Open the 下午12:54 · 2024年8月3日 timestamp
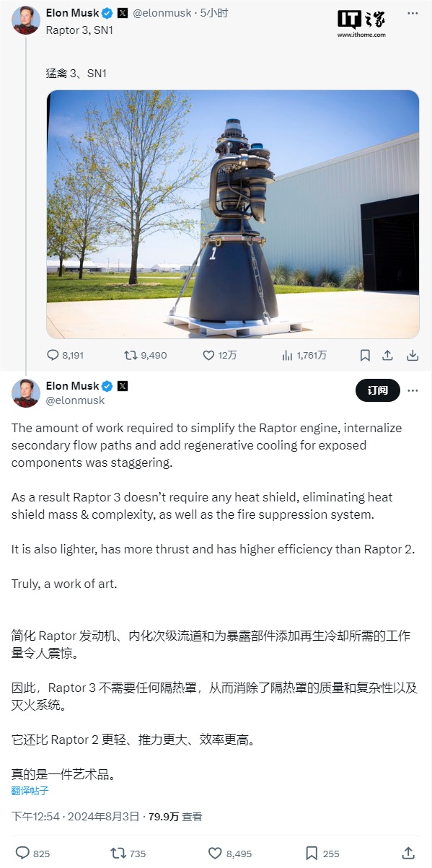 point(76,817)
